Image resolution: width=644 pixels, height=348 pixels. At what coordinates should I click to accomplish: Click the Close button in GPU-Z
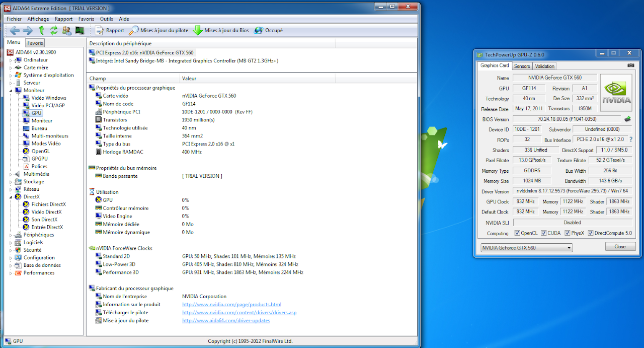[620, 247]
